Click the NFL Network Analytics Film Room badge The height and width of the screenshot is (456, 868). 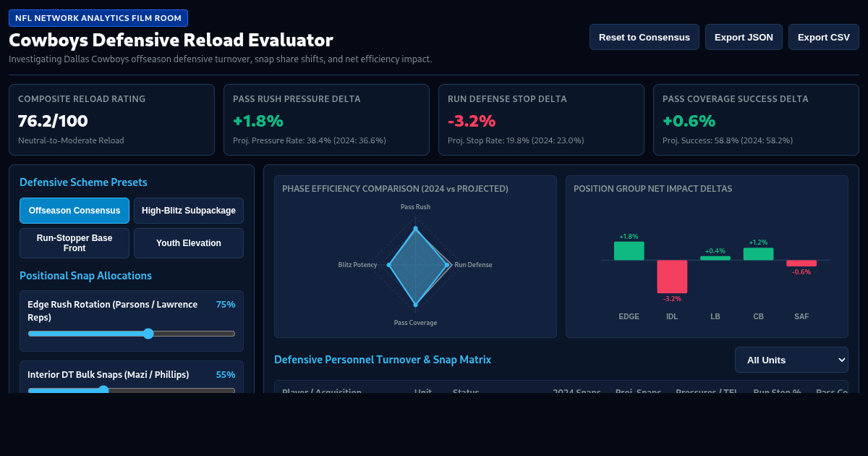pos(98,18)
